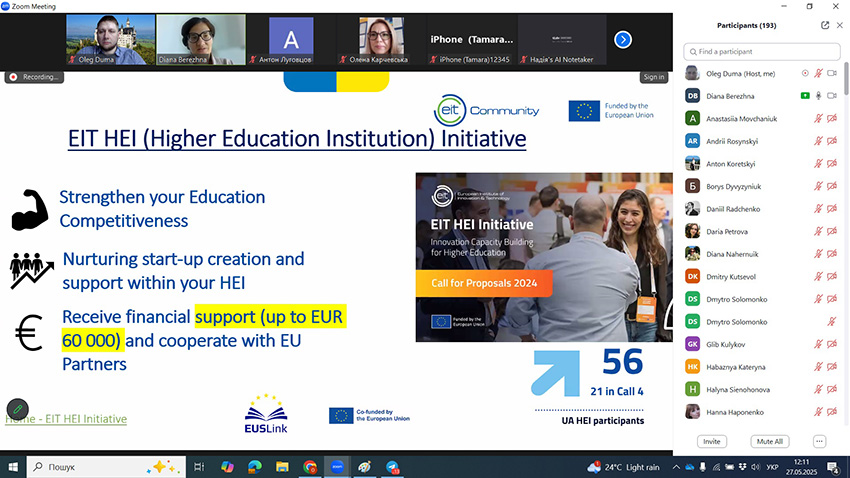Click the Zoom icon in the taskbar
The image size is (850, 478).
click(x=338, y=466)
